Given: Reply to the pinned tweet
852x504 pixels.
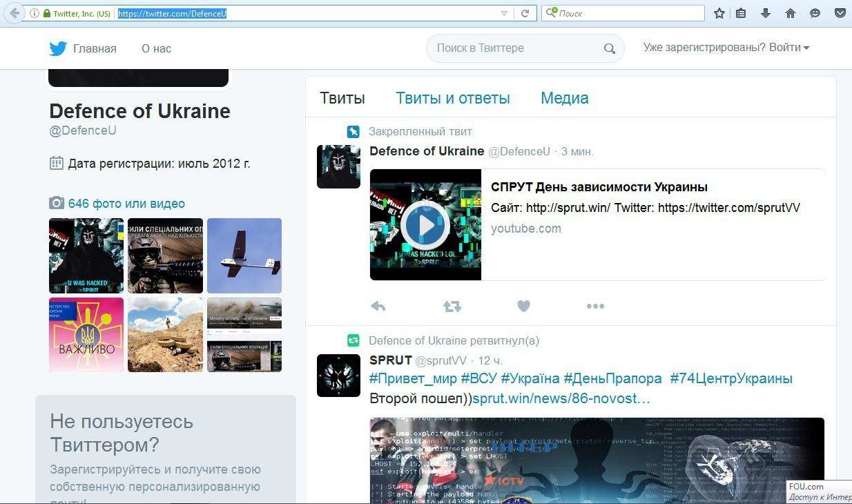Looking at the screenshot, I should 378,307.
